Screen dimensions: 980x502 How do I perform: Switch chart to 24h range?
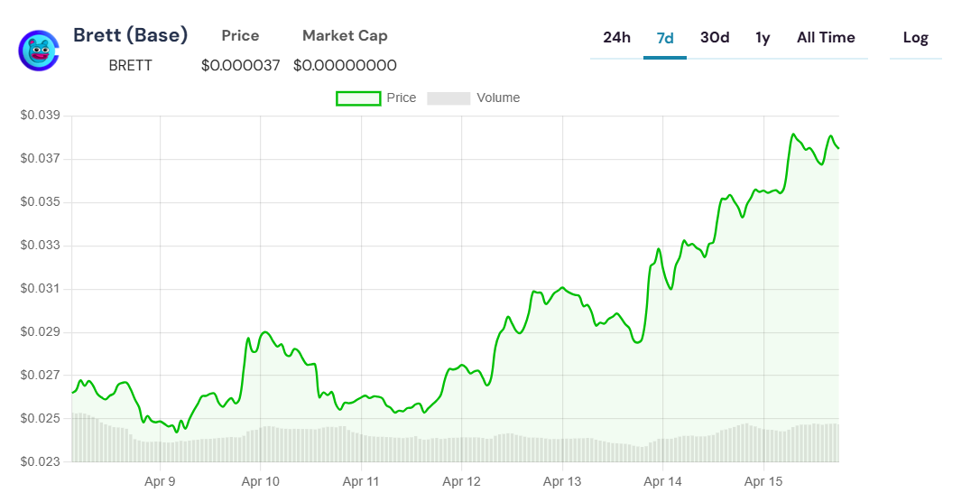[616, 38]
